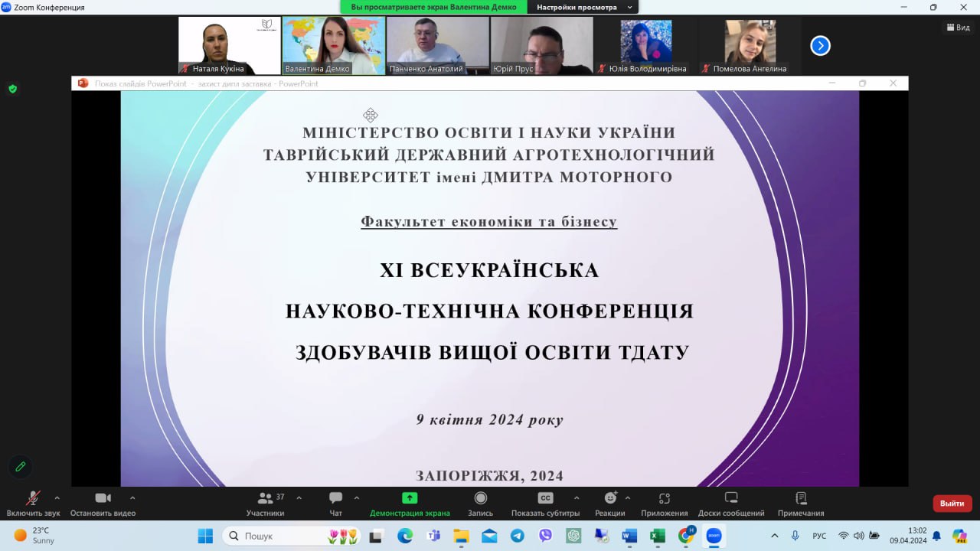Expand the subtitles options arrow
This screenshot has height=551, width=980.
coord(576,497)
